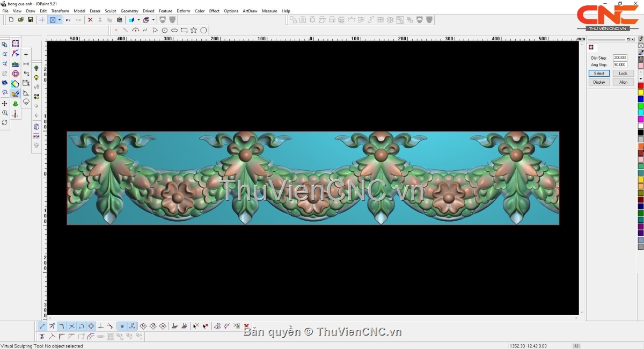This screenshot has width=644, height=349.
Task: Select the abc text tool
Action: (x=16, y=64)
